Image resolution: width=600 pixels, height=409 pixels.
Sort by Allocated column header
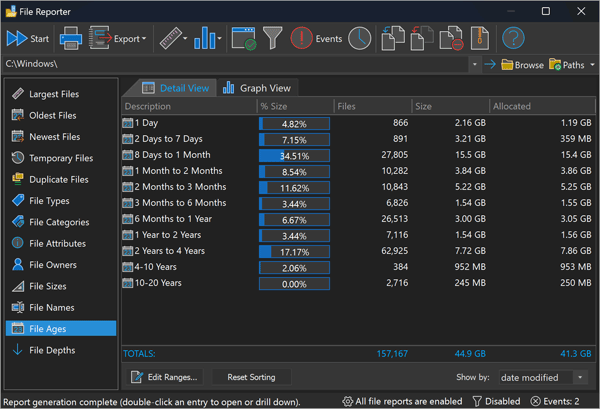pyautogui.click(x=542, y=106)
